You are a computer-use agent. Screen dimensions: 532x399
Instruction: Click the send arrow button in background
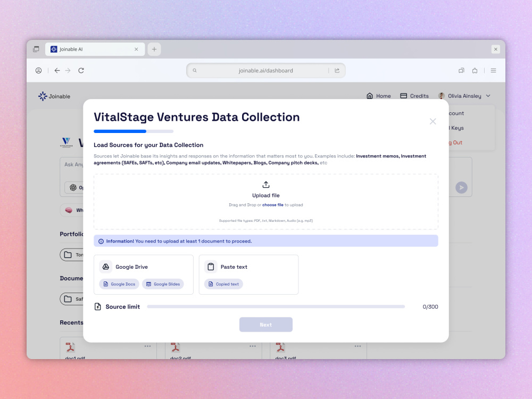coord(461,187)
